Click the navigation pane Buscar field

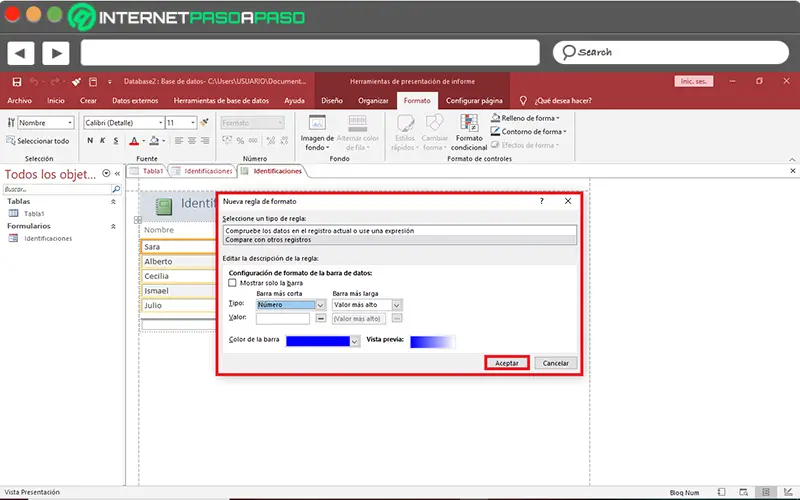pyautogui.click(x=57, y=189)
